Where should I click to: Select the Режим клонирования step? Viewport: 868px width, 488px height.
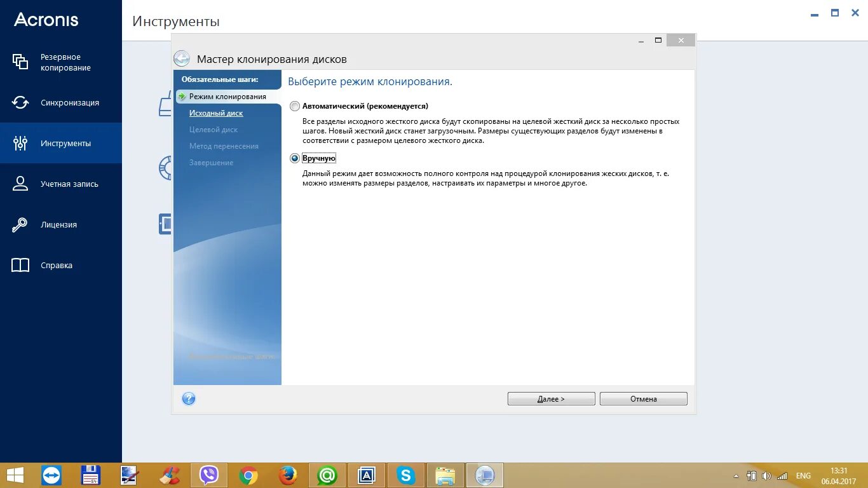(227, 97)
